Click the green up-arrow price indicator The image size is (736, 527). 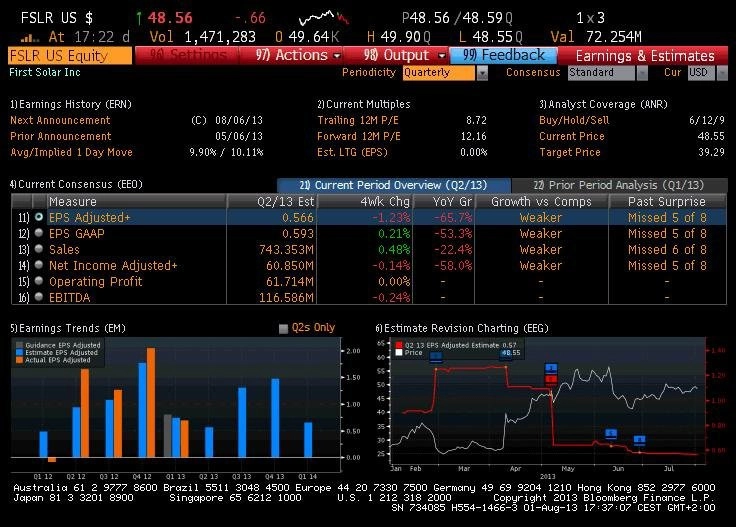coord(137,18)
